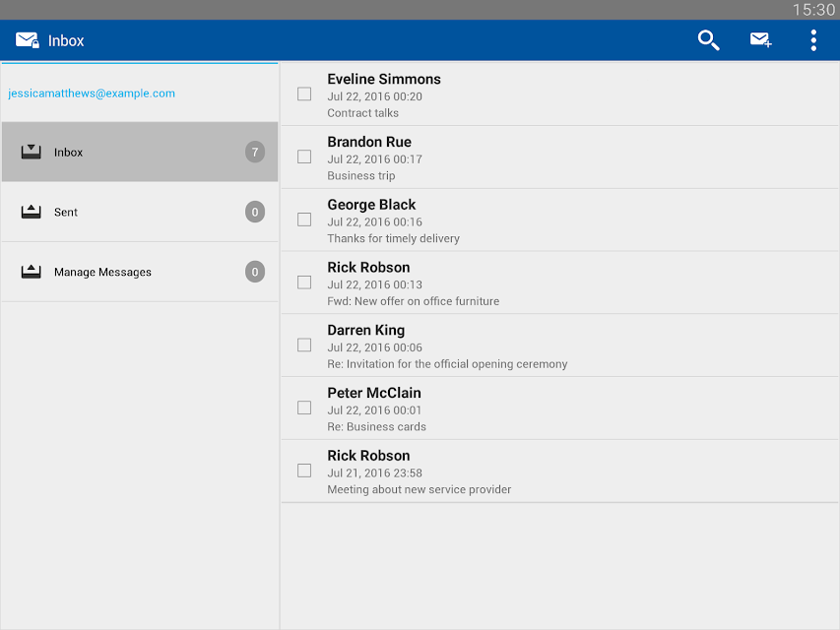
Task: Click the Sent folder tray icon
Action: [x=32, y=212]
